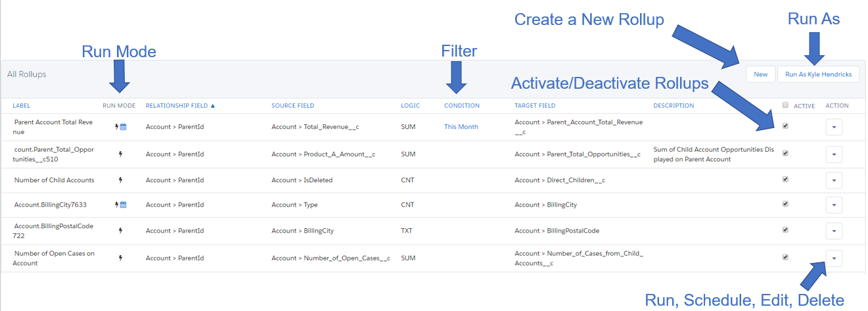
Task: Click the lightning icon for Number of Child Accounts
Action: tap(120, 179)
